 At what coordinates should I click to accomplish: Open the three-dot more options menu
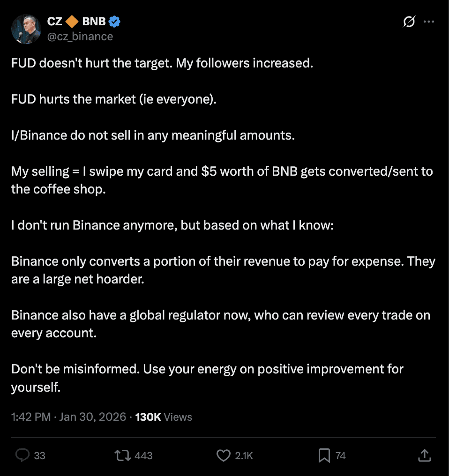click(428, 22)
